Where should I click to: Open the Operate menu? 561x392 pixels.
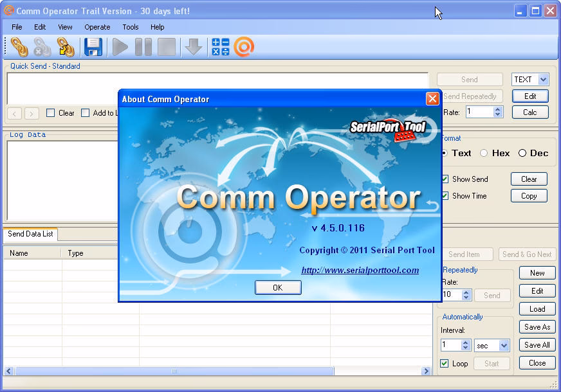(97, 27)
